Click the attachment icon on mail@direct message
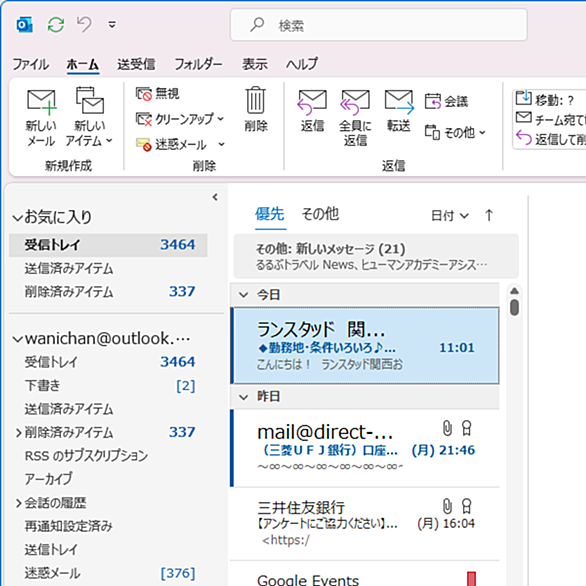This screenshot has height=586, width=586. tap(447, 429)
